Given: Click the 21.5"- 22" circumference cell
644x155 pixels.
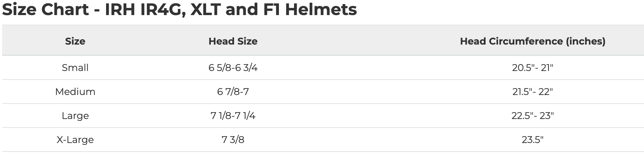Looking at the screenshot, I should coord(532,92).
